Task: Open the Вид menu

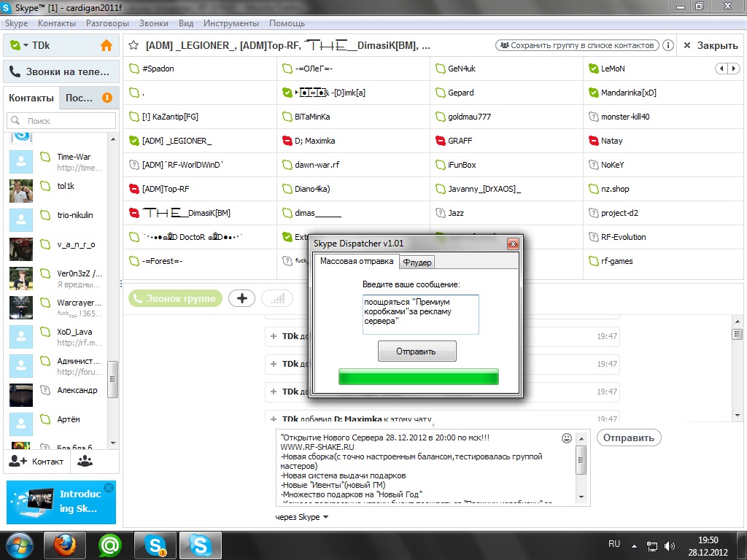Action: tap(186, 23)
